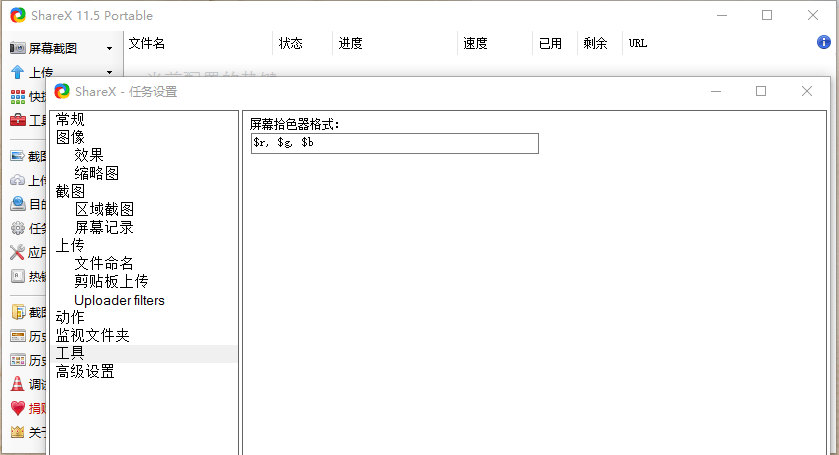Viewport: 839px width, 455px height.
Task: Select 常规 in the settings tree
Action: (70, 119)
